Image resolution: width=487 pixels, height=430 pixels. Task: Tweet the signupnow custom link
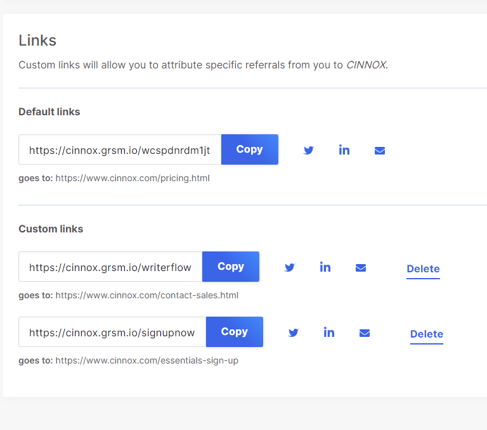tap(293, 333)
